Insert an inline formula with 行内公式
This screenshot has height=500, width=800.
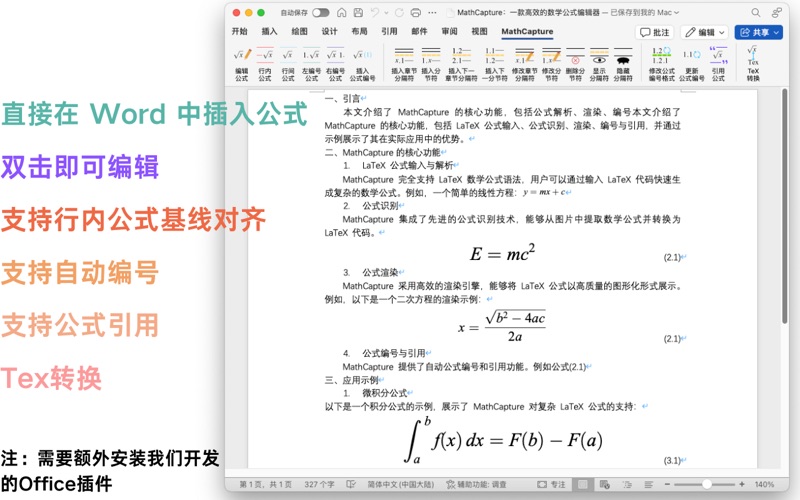click(x=264, y=64)
